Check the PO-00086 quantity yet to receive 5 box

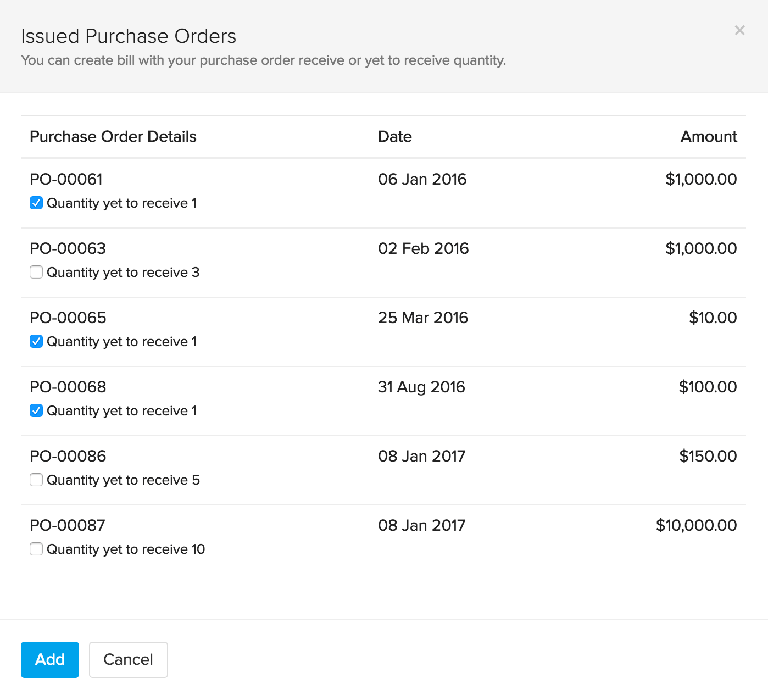(36, 480)
